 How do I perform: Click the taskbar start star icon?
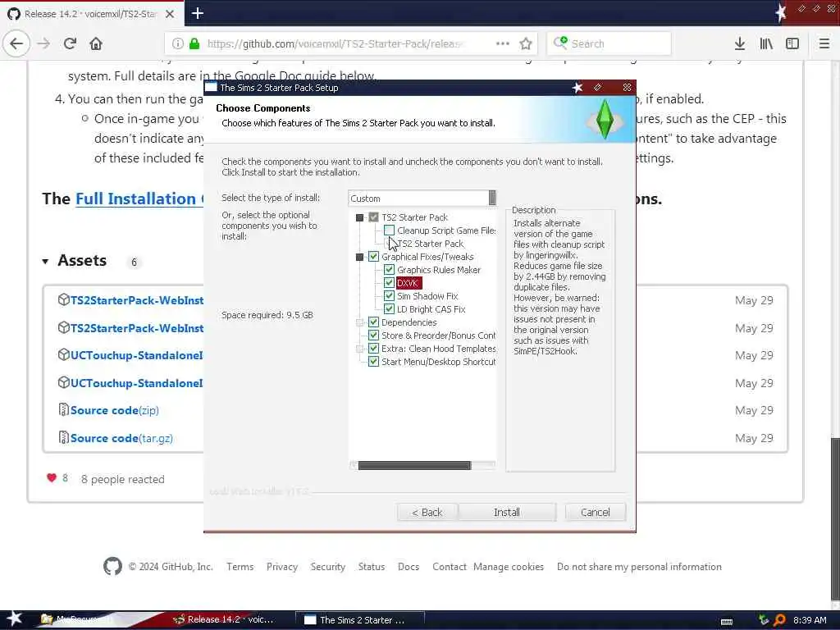click(14, 619)
